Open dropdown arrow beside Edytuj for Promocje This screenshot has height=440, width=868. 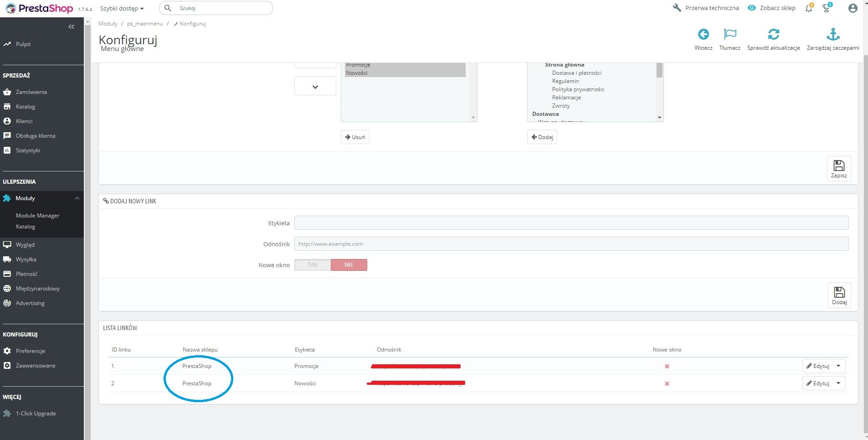839,366
